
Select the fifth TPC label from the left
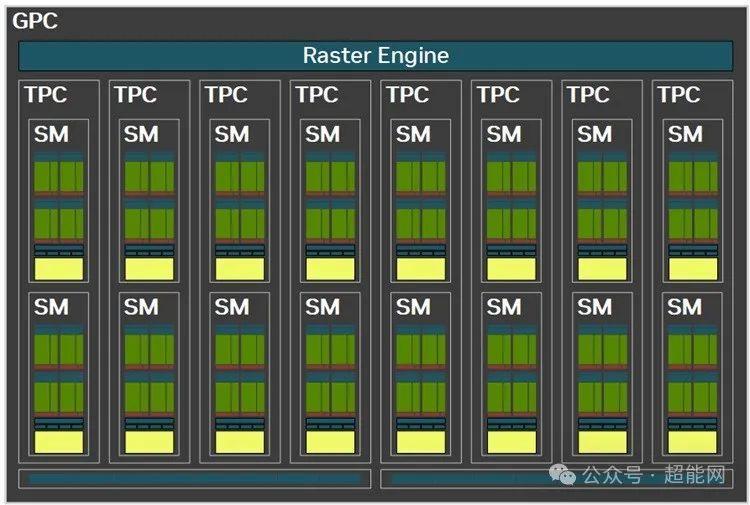[407, 95]
